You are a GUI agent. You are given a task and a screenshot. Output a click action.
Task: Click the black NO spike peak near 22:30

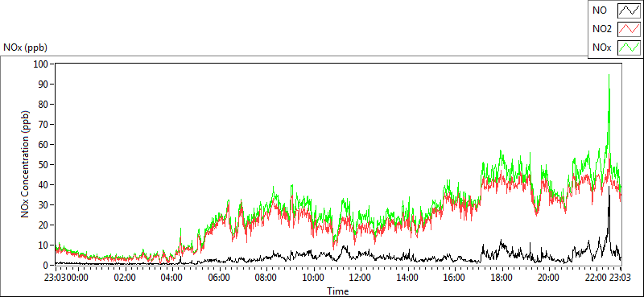(609, 187)
